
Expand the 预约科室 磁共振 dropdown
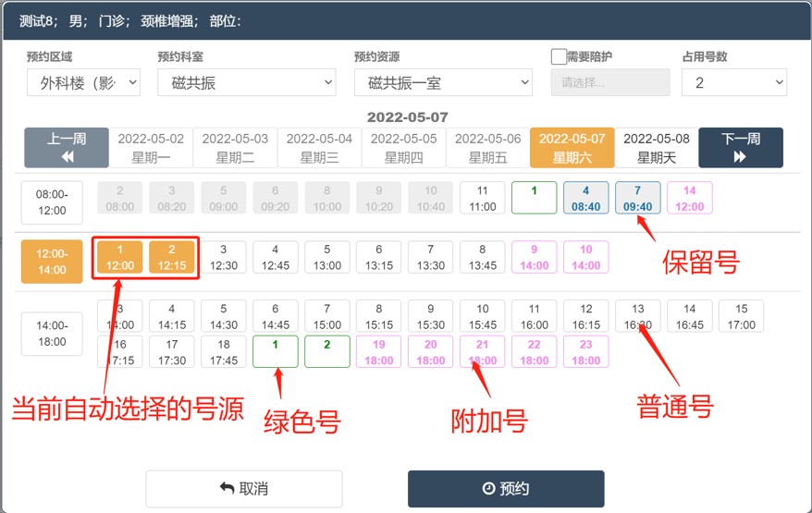point(246,82)
